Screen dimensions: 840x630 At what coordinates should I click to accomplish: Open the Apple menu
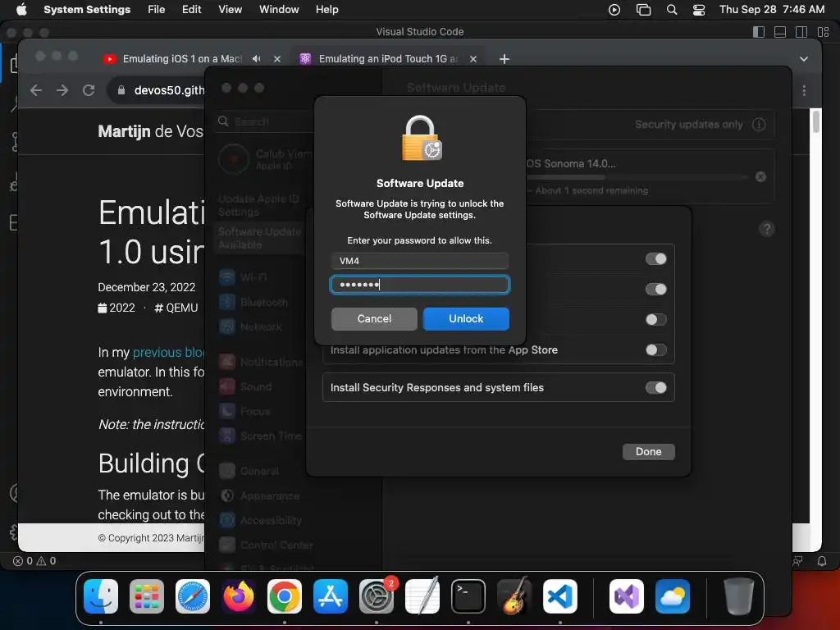[21, 10]
